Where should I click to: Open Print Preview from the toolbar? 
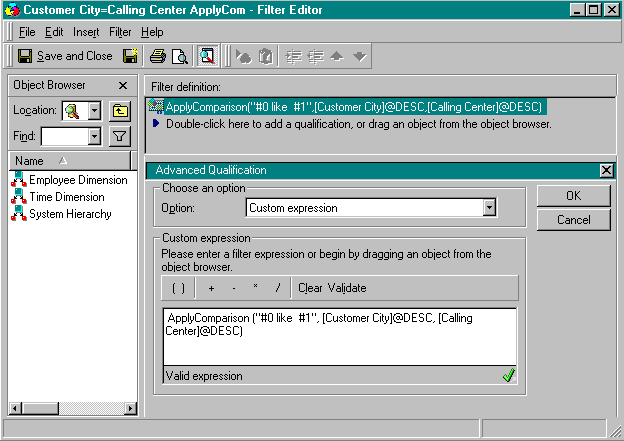[180, 56]
